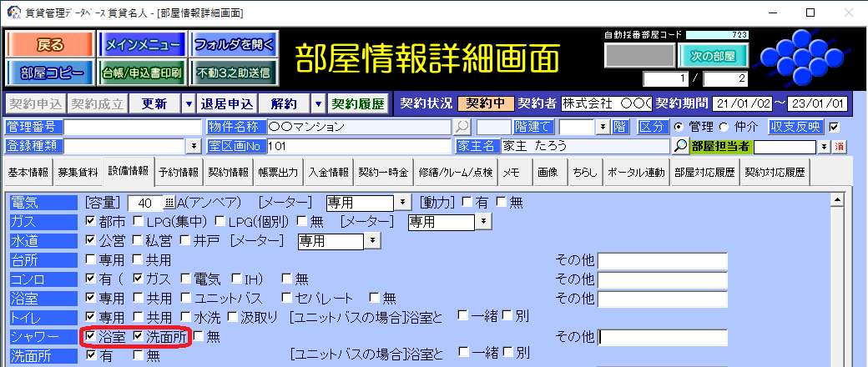Click the 戻る button

point(50,44)
